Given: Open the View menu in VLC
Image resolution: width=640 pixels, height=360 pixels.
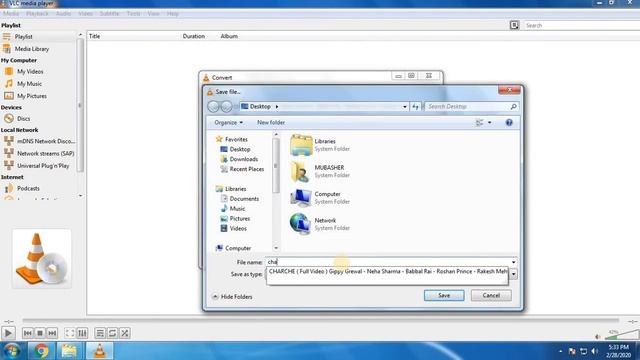Looking at the screenshot, I should pos(153,13).
